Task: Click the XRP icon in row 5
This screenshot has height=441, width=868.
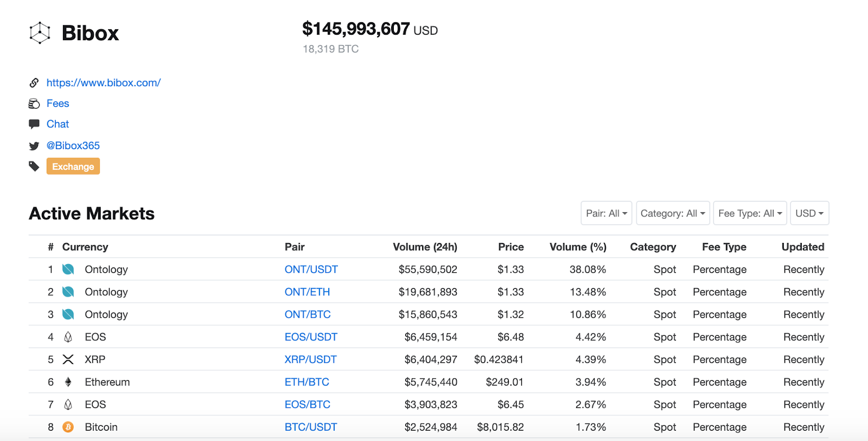Action: coord(68,359)
